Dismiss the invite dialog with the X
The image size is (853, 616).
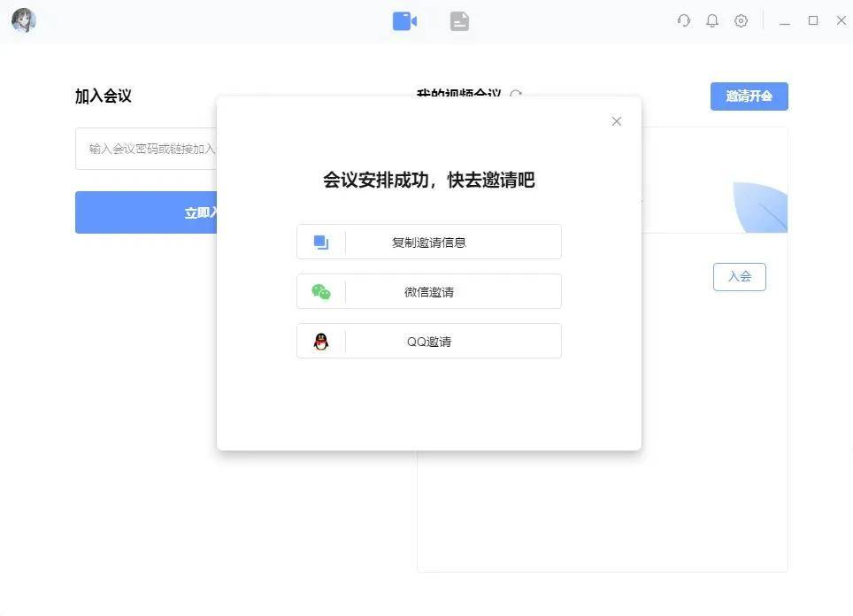(x=616, y=121)
